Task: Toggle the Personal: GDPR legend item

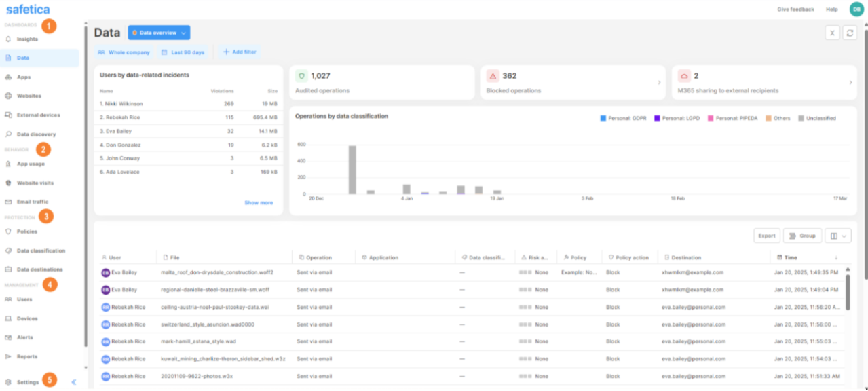Action: 623,118
